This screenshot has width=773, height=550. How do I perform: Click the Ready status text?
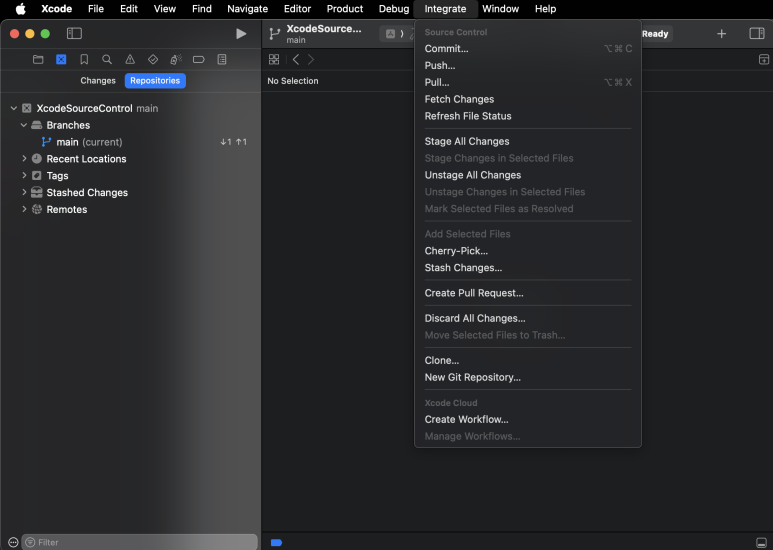(655, 34)
